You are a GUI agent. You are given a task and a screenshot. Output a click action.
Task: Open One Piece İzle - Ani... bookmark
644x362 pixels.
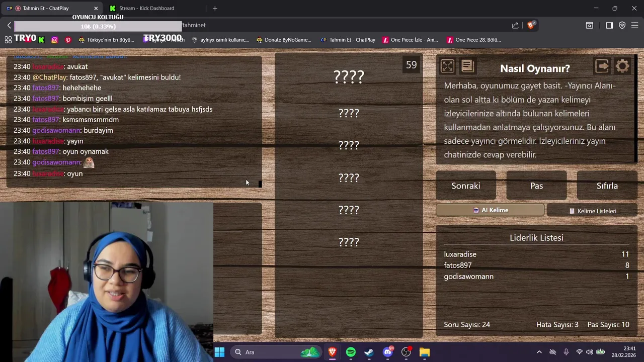point(411,40)
